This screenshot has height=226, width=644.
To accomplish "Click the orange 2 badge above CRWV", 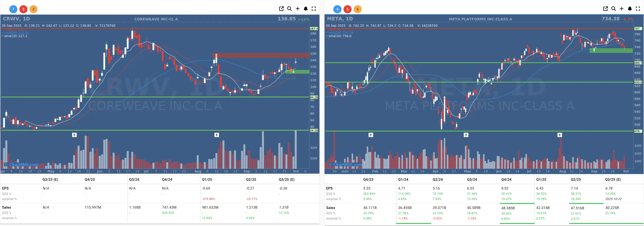I will coord(33,9).
